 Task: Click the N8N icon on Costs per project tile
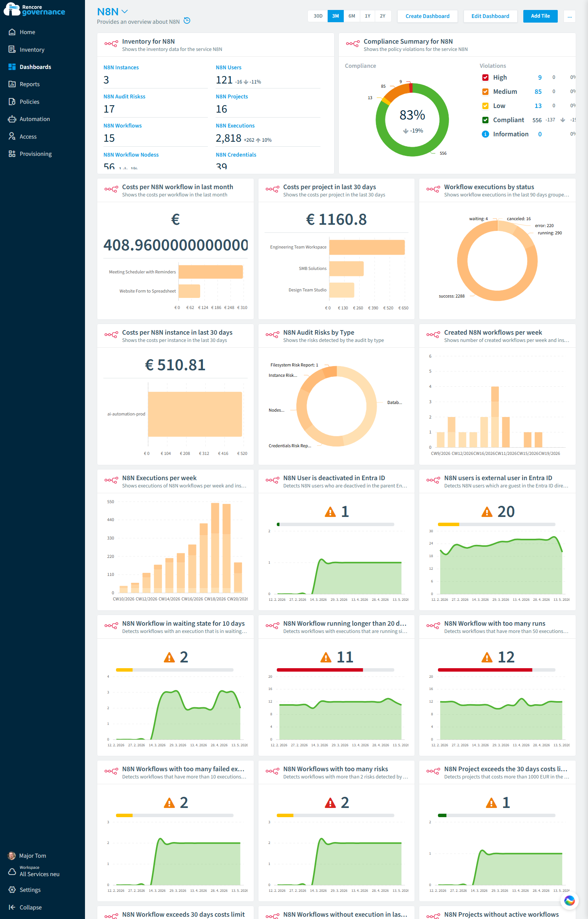pos(272,190)
